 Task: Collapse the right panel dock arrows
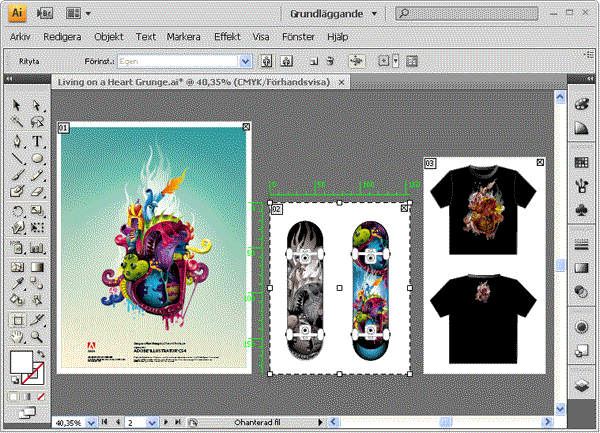[x=592, y=78]
